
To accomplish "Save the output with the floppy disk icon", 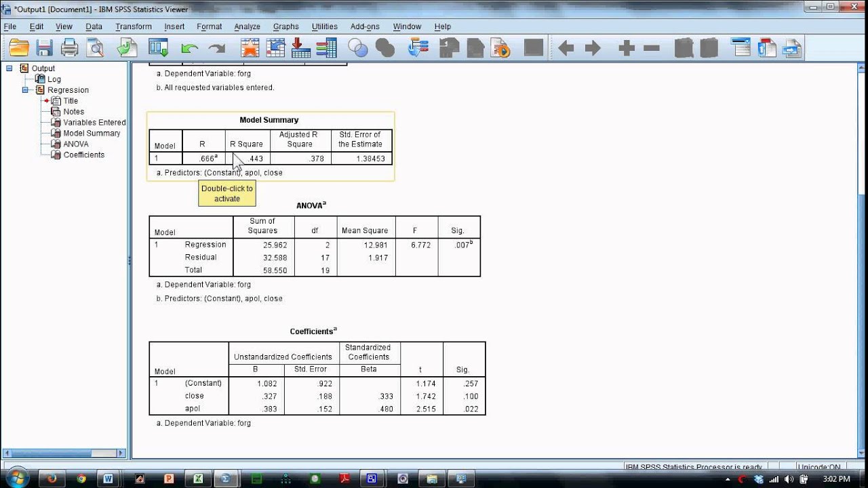I will [x=45, y=48].
